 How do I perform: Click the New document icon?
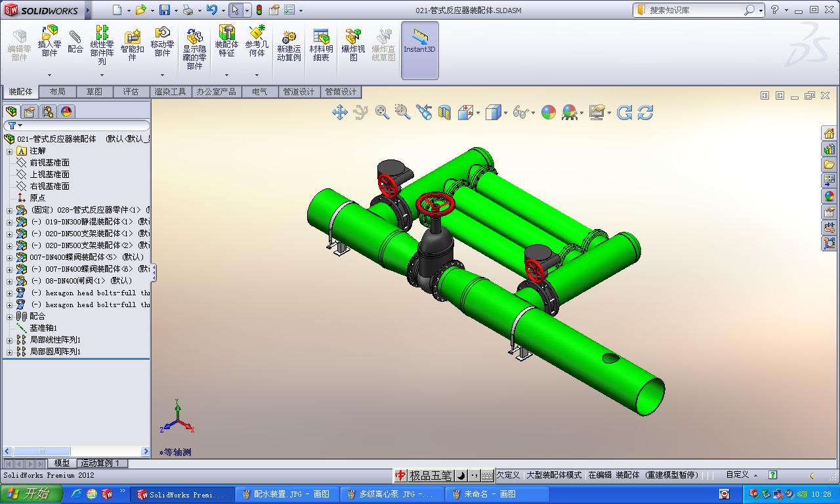(117, 10)
